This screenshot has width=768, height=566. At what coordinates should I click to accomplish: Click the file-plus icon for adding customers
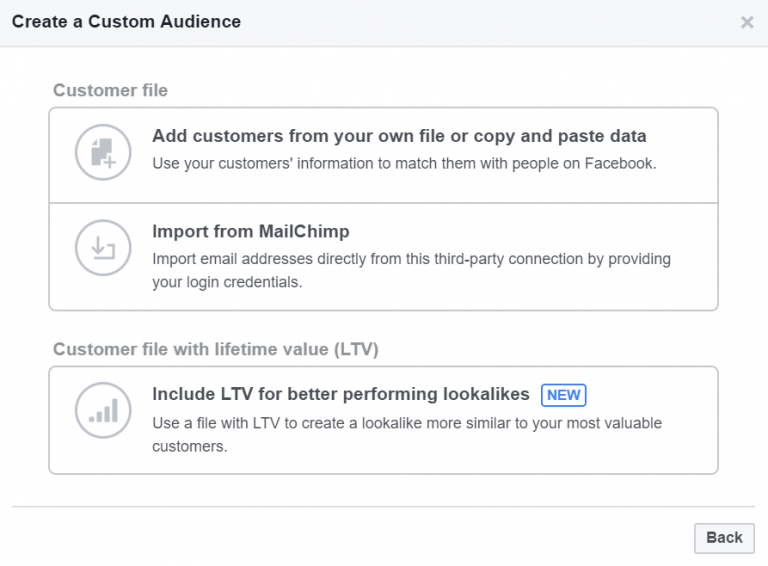point(103,153)
